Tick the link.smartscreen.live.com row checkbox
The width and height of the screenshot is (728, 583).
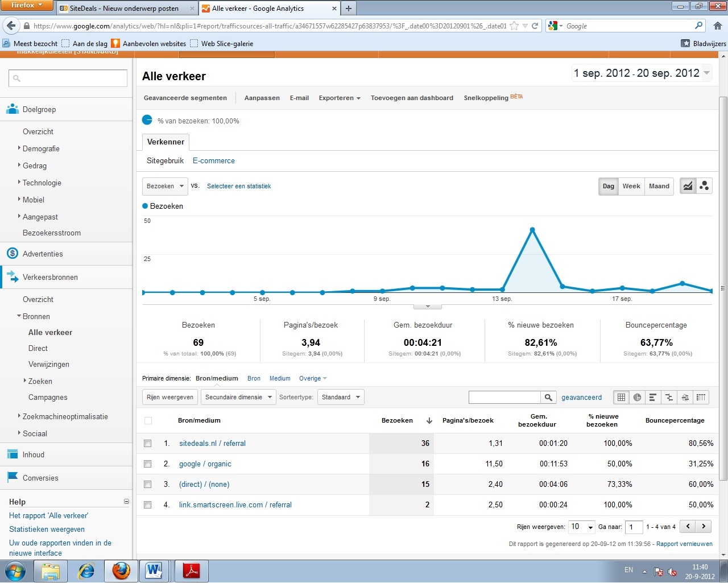pos(148,505)
